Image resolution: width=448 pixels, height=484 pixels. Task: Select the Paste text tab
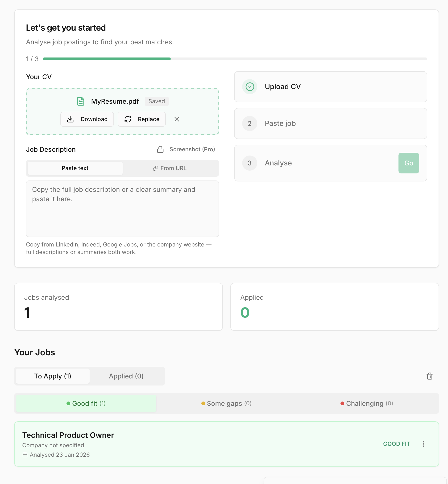75,168
